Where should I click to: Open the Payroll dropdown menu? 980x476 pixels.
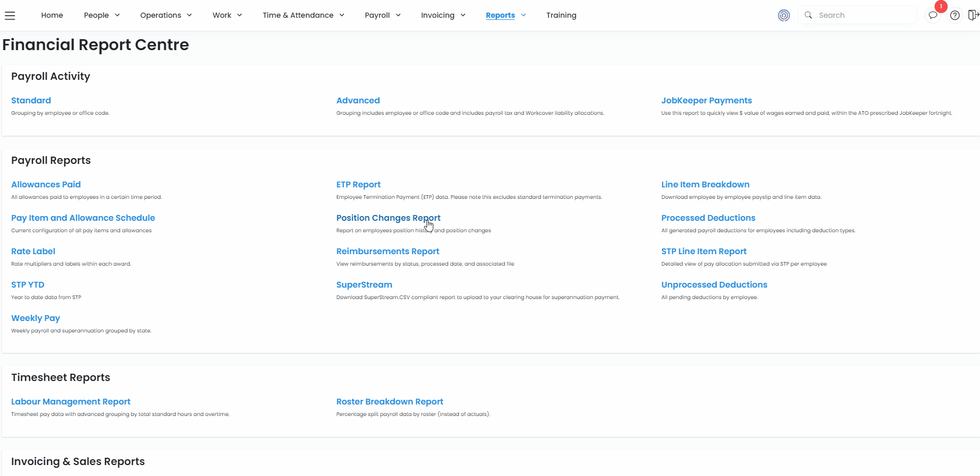pos(383,15)
